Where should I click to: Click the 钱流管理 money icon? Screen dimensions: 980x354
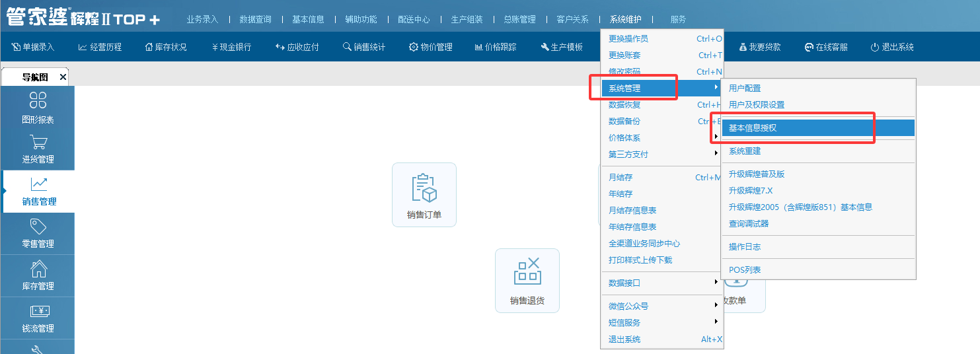(x=38, y=311)
